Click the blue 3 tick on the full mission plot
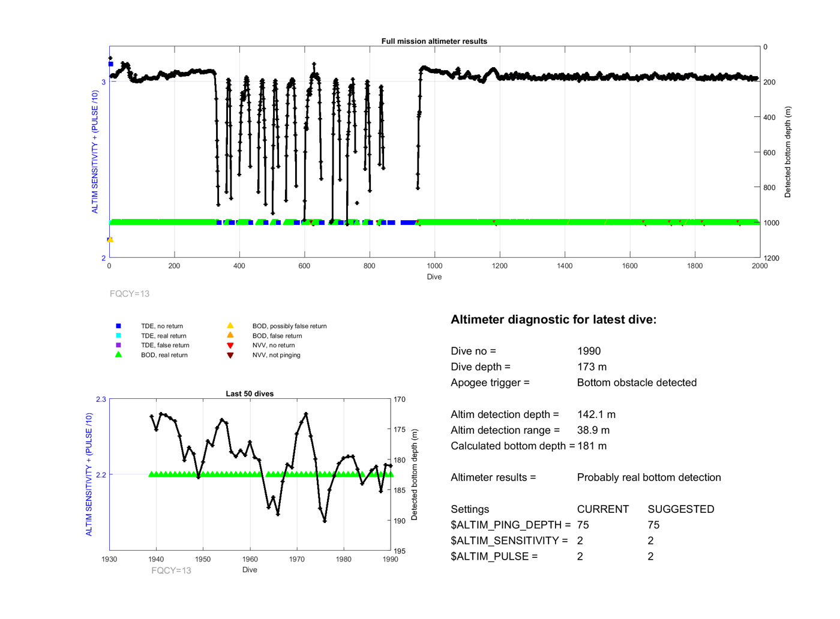The width and height of the screenshot is (840, 619). (x=103, y=82)
